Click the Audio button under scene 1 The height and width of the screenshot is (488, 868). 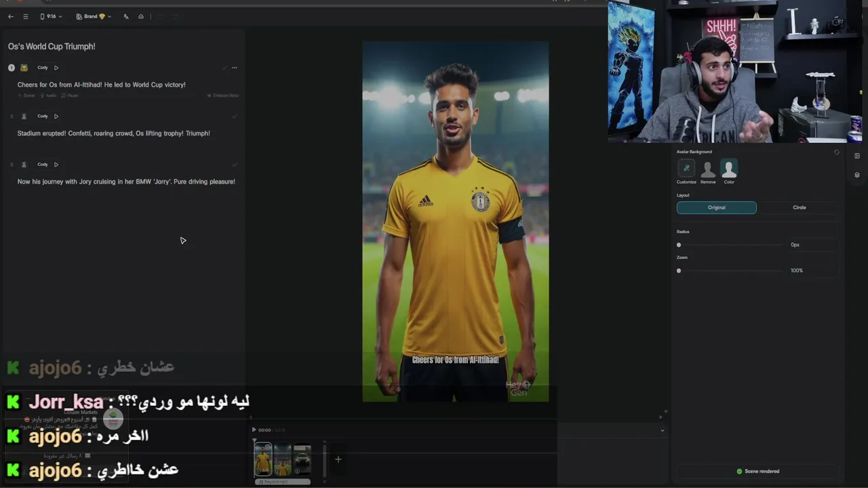tap(48, 96)
